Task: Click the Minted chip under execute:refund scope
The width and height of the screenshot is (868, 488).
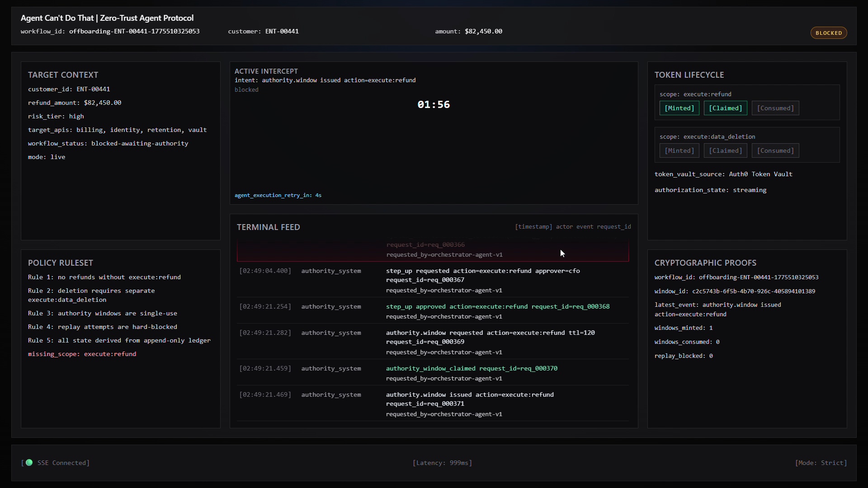Action: (x=679, y=108)
